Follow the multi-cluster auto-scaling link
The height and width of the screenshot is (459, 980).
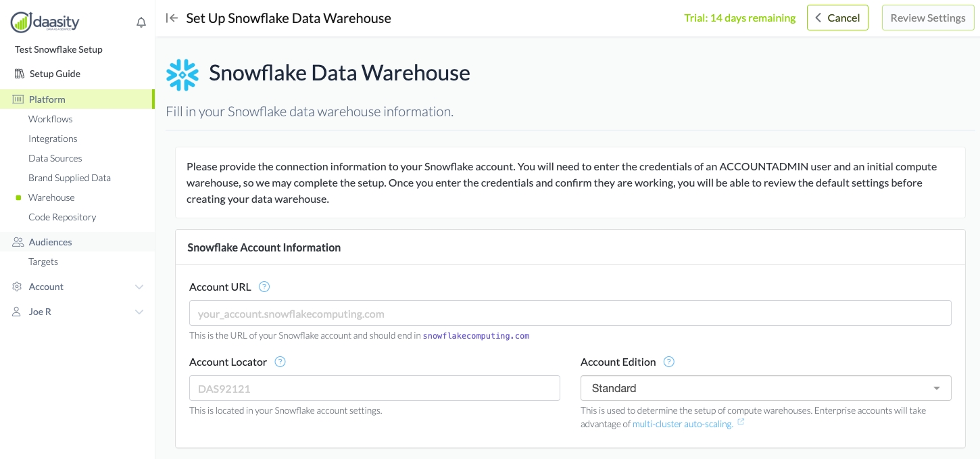point(683,424)
